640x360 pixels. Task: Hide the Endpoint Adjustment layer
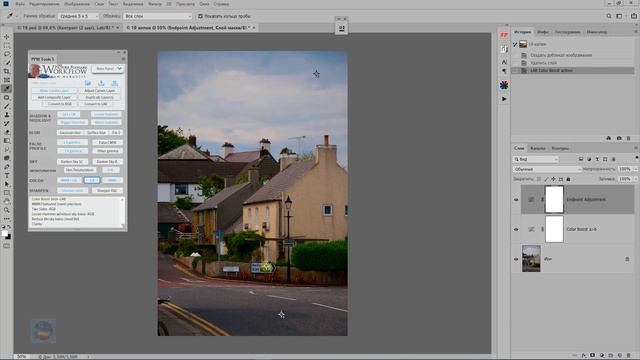click(516, 200)
